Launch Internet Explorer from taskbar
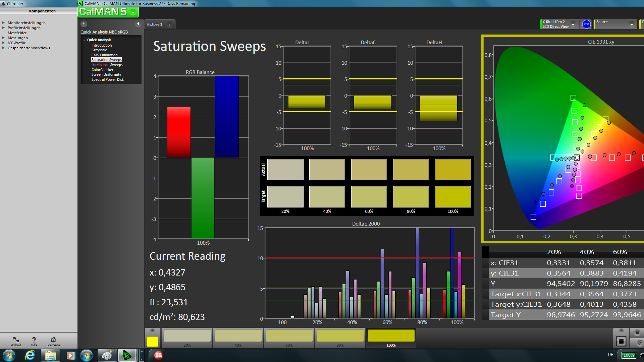This screenshot has height=362, width=644. pos(30,355)
